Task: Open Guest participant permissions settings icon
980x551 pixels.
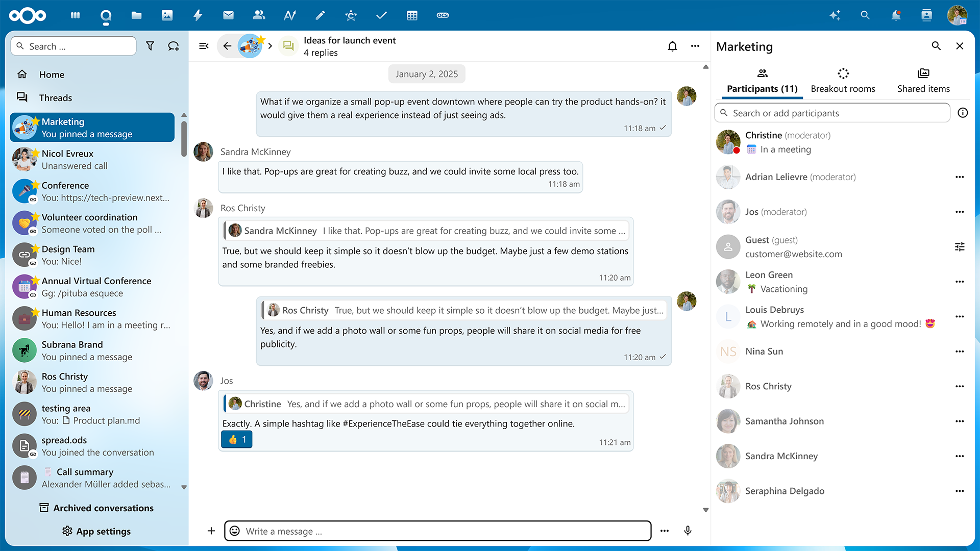Action: (x=959, y=247)
